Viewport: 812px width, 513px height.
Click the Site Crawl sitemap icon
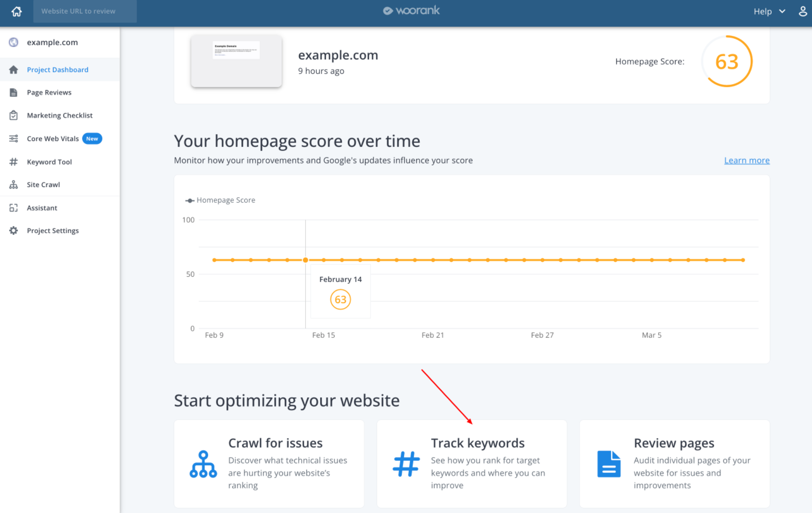pyautogui.click(x=14, y=185)
